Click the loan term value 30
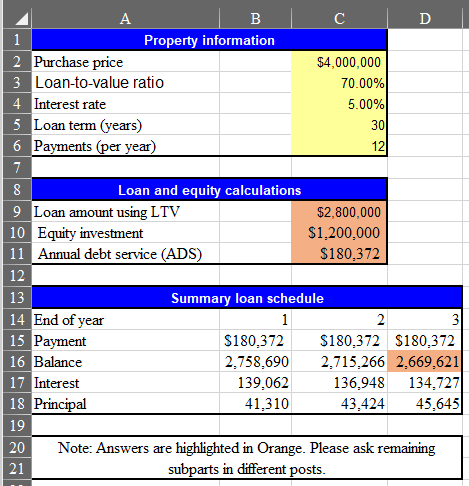The image size is (469, 486). tap(339, 125)
